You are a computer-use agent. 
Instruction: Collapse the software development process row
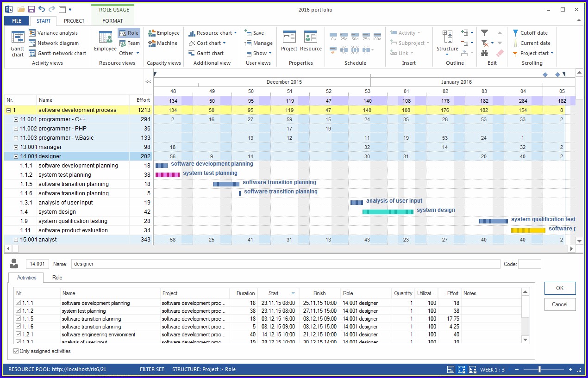tap(8, 110)
